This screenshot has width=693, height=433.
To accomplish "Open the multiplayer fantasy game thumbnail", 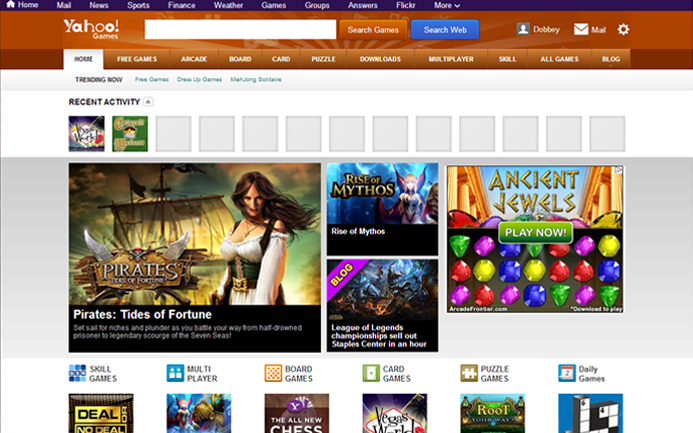I will (199, 414).
